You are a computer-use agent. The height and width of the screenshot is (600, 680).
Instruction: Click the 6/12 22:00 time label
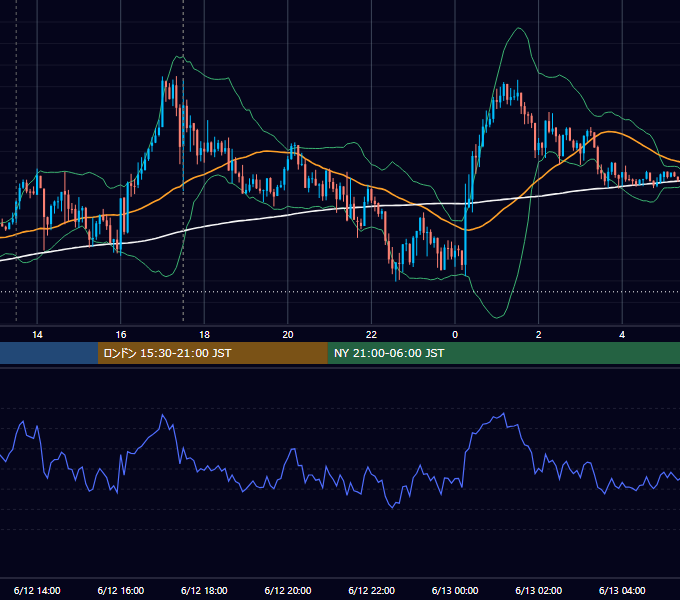point(372,590)
